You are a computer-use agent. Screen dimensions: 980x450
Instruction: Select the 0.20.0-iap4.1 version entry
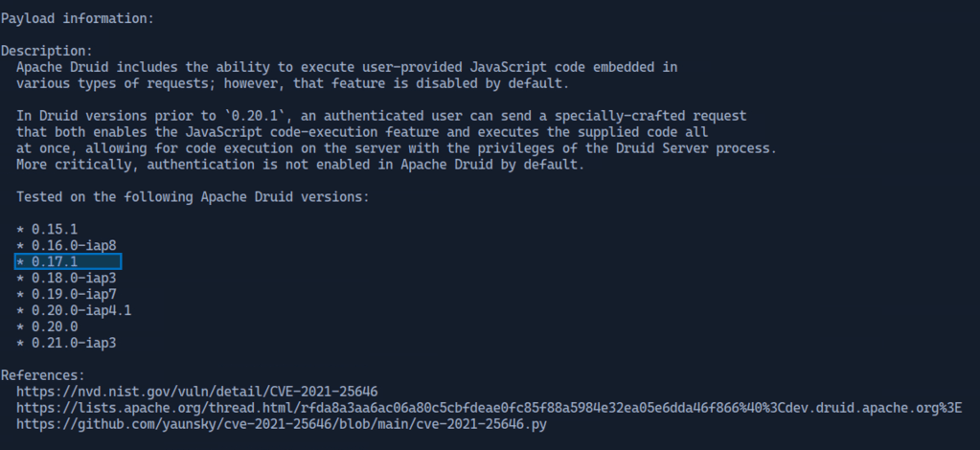79,310
